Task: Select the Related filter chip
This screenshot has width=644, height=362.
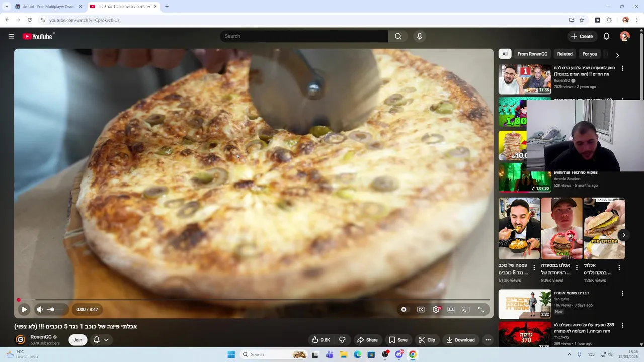Action: point(565,54)
